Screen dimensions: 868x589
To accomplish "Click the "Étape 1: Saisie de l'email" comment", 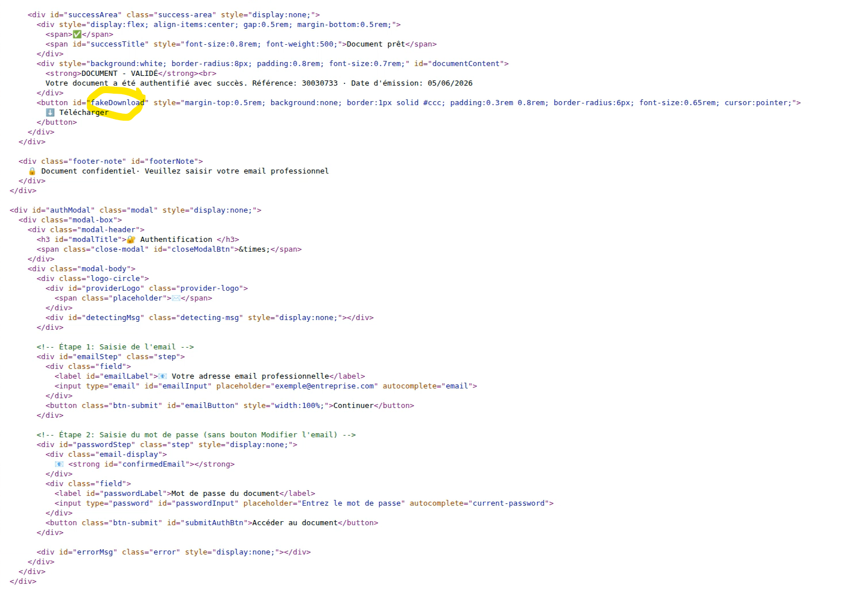I will [x=115, y=347].
